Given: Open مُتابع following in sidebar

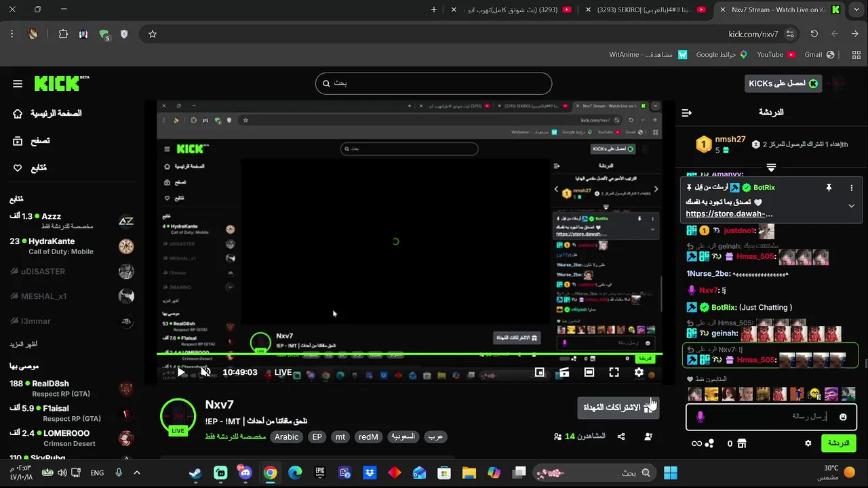Looking at the screenshot, I should (30, 167).
